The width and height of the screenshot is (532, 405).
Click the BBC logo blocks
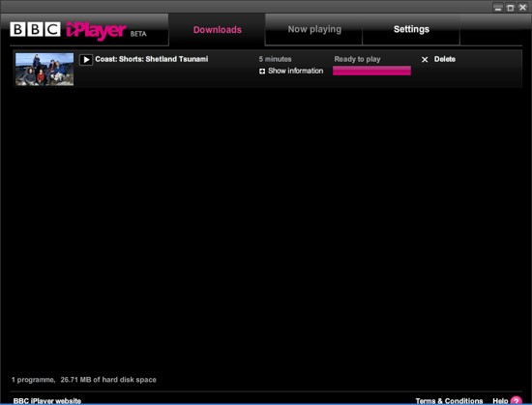point(35,30)
